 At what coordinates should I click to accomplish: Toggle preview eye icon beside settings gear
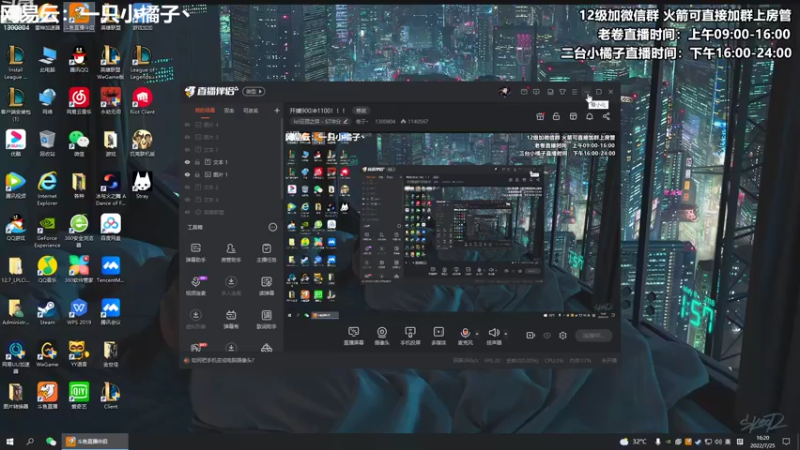point(547,335)
